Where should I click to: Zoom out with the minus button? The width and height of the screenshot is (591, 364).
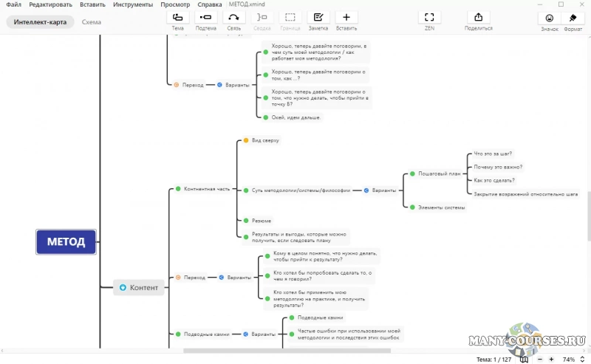(x=540, y=360)
